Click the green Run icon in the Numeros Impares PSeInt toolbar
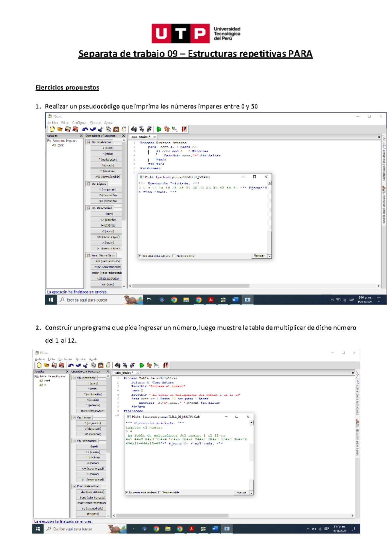 pos(159,129)
